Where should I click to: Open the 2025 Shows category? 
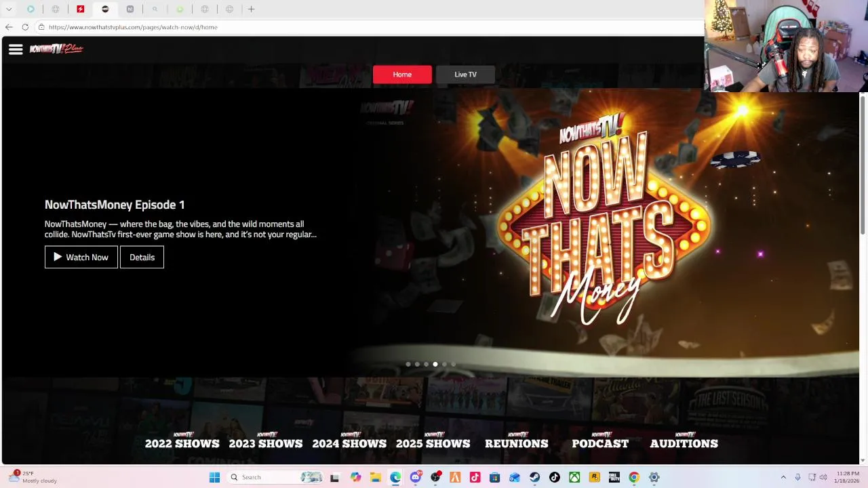[x=433, y=441]
